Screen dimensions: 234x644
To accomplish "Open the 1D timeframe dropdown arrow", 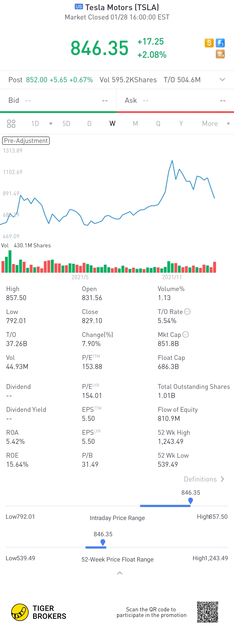I will pyautogui.click(x=51, y=124).
